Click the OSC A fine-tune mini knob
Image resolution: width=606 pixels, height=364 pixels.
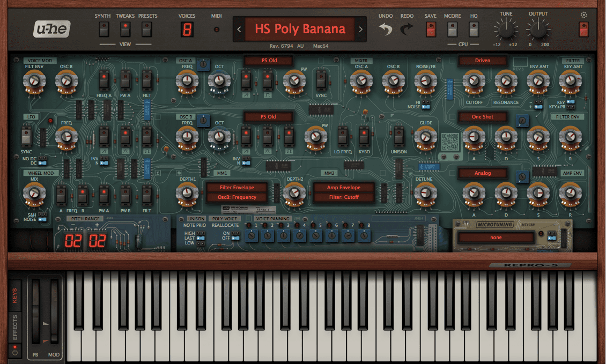click(x=203, y=64)
